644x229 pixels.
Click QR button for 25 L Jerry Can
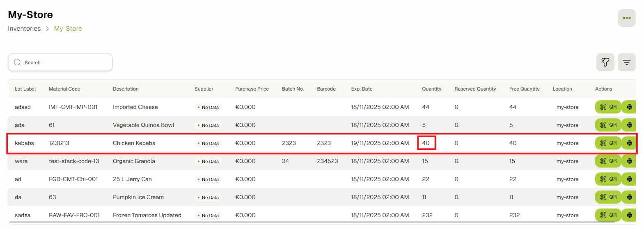click(x=608, y=179)
